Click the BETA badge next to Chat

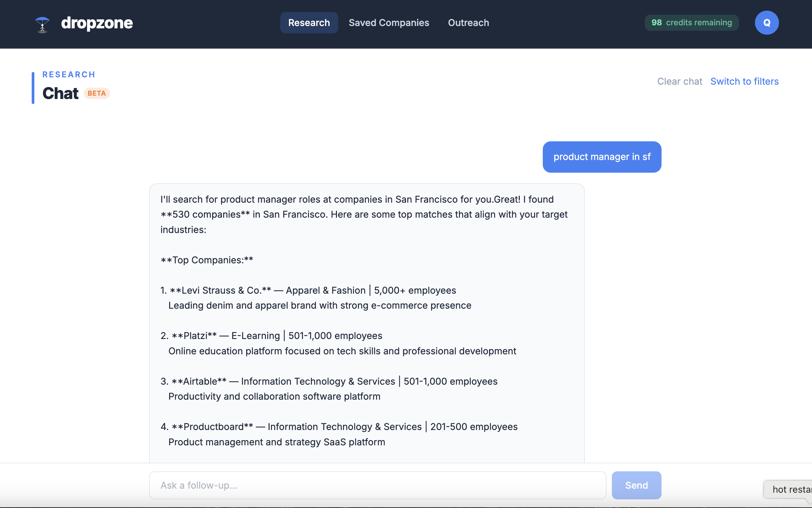click(x=96, y=93)
